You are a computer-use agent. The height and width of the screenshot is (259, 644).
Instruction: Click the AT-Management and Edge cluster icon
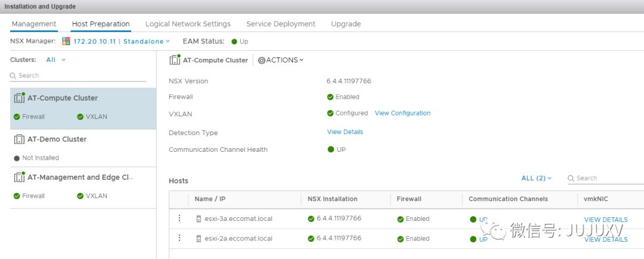[19, 177]
